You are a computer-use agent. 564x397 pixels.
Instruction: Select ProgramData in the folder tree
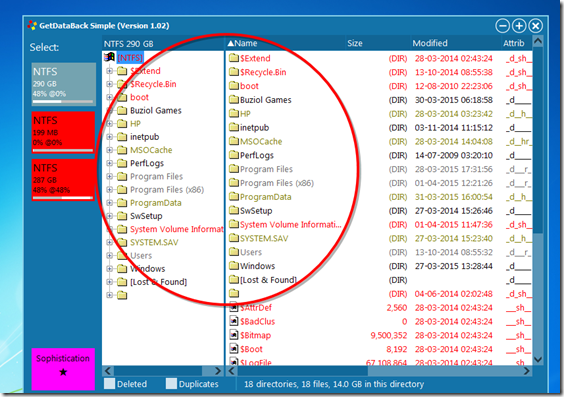click(155, 203)
